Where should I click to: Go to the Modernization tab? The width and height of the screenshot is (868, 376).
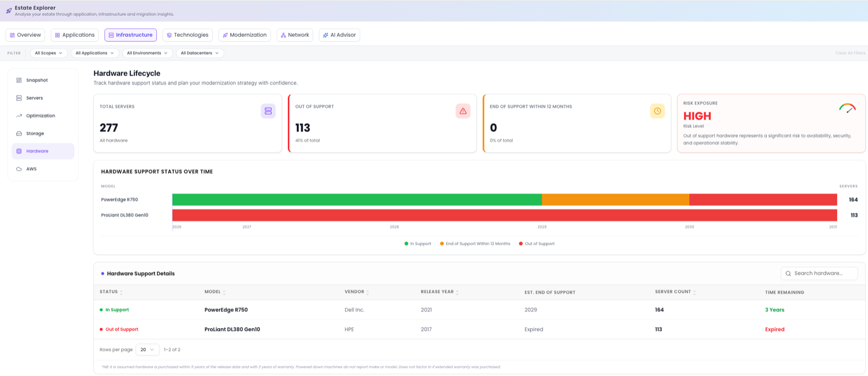245,35
